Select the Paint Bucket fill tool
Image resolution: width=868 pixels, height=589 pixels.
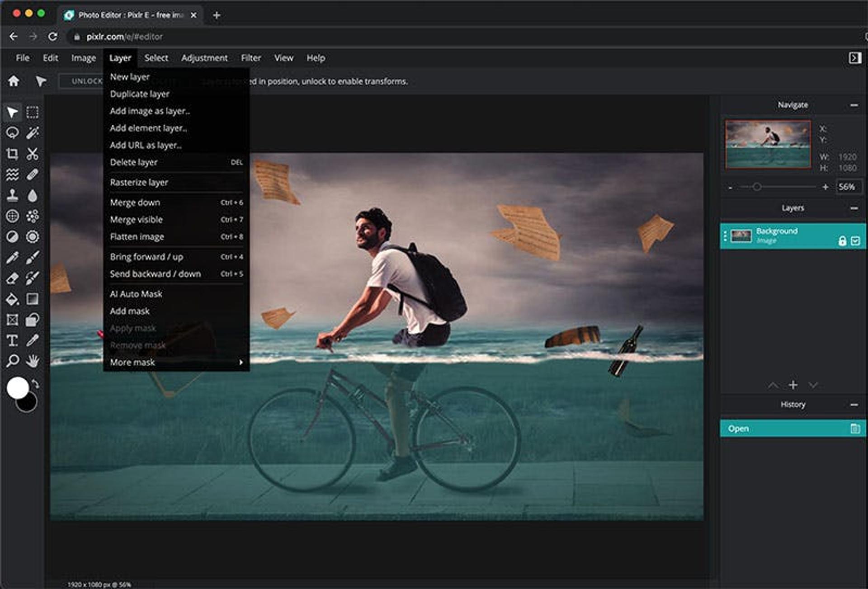tap(12, 299)
